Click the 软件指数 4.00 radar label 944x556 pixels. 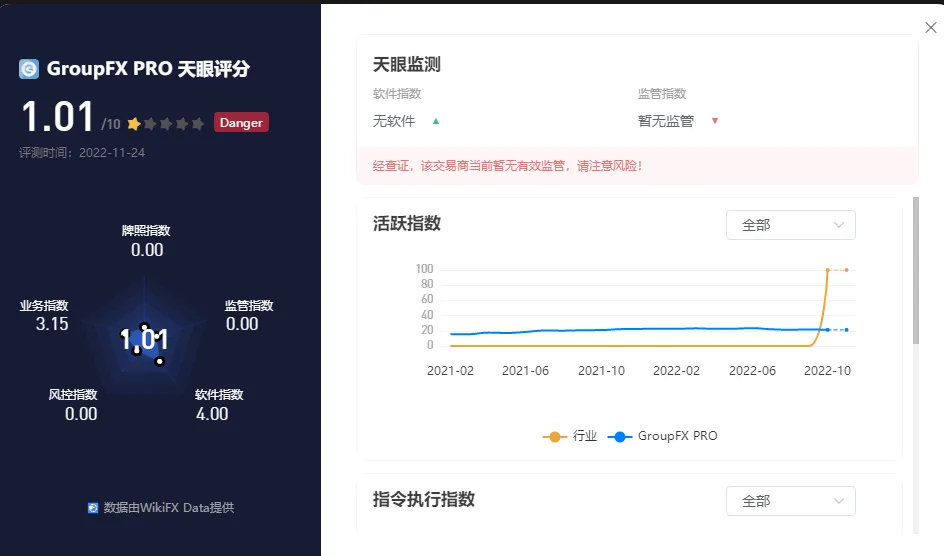(219, 405)
